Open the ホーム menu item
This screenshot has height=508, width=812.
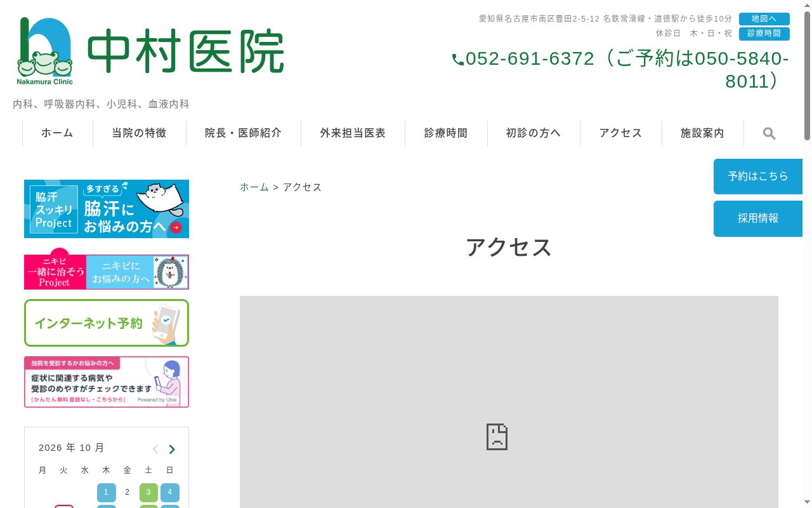[58, 133]
